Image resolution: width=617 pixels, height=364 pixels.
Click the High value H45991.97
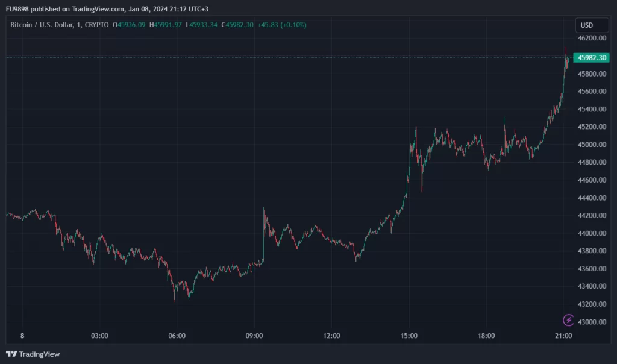(167, 25)
